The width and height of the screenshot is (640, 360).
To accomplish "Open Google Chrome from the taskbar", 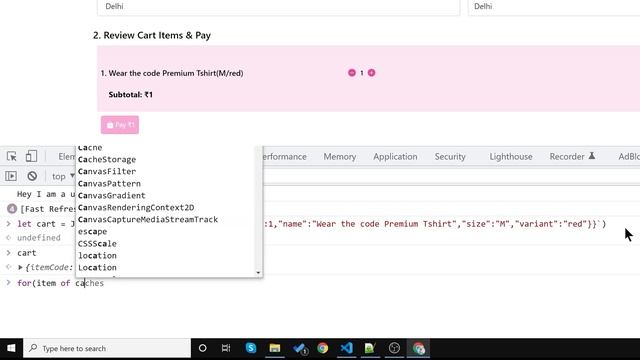I will point(322,348).
